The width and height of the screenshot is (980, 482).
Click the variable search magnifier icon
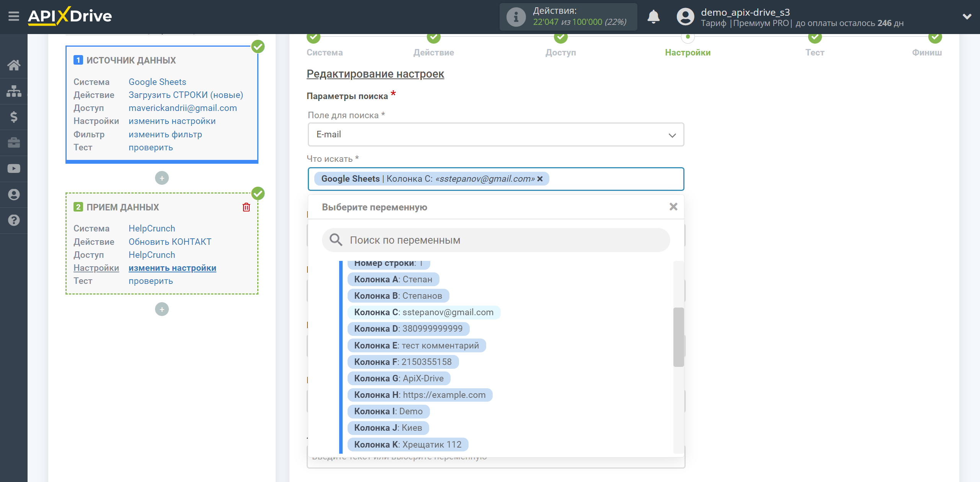pyautogui.click(x=336, y=240)
